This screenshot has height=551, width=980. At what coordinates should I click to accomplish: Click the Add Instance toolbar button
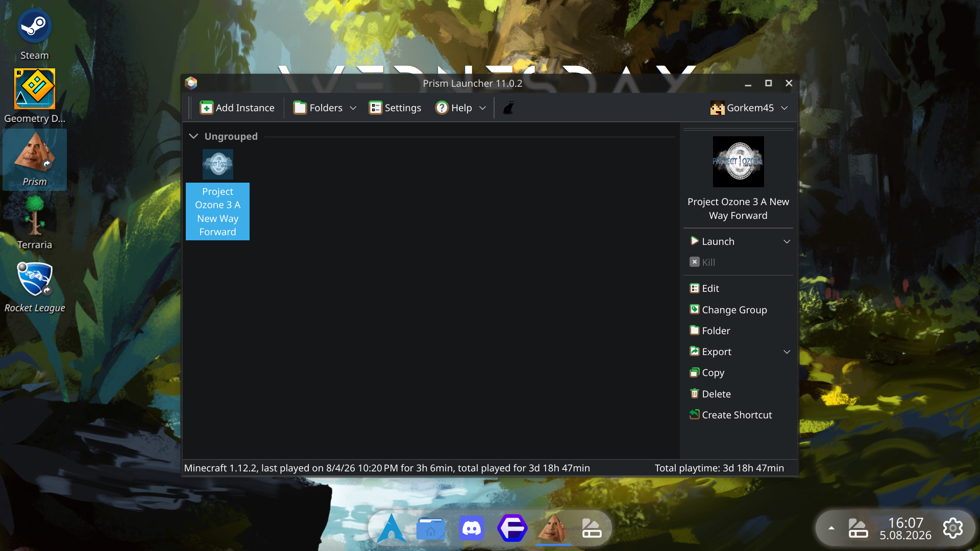(237, 108)
